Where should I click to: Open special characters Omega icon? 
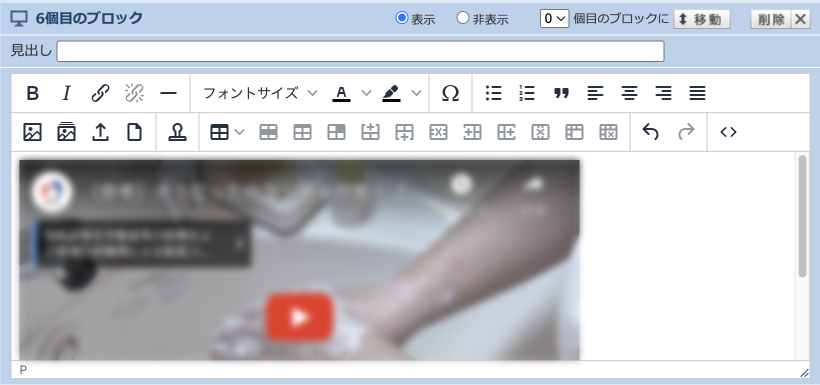coord(450,94)
